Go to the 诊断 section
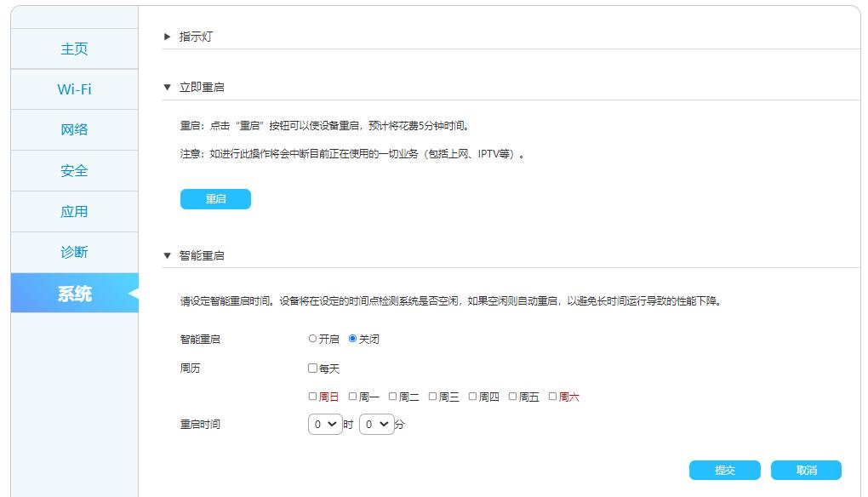 (x=74, y=251)
